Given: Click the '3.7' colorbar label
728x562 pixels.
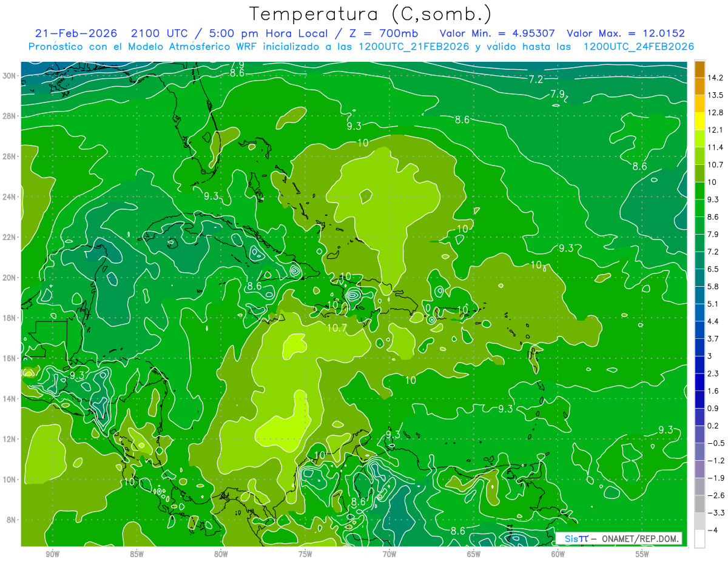Looking at the screenshot, I should click(x=713, y=338).
